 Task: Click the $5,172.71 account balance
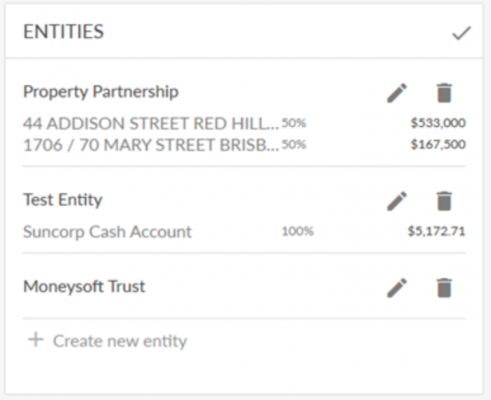[436, 231]
